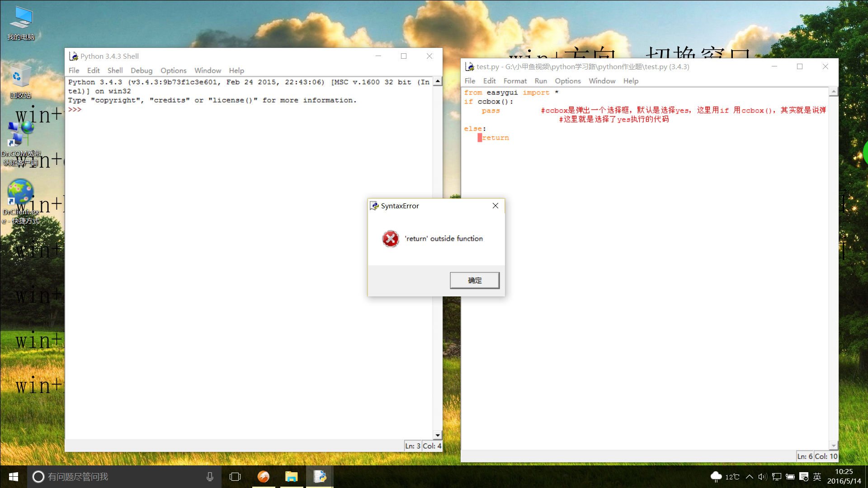
Task: Open the Run menu in the test.py editor
Action: 540,81
